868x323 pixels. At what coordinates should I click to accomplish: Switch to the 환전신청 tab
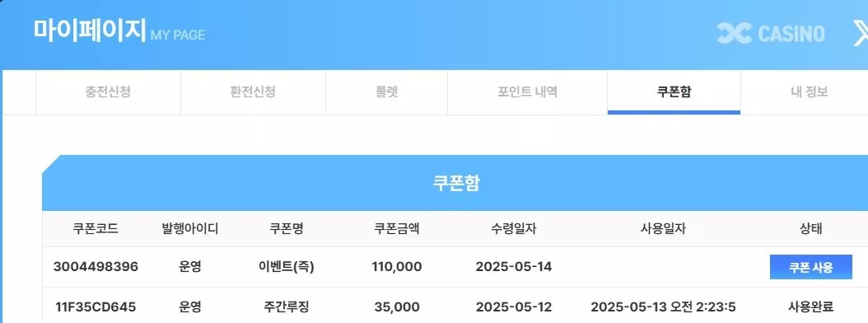pos(253,92)
